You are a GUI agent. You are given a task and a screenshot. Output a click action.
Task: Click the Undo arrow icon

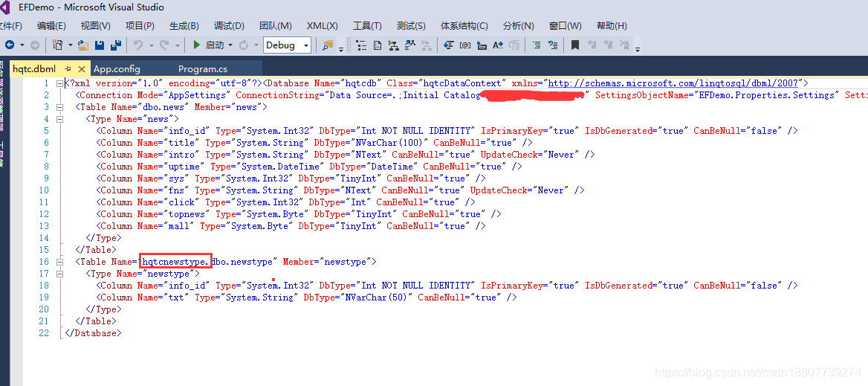pyautogui.click(x=138, y=45)
